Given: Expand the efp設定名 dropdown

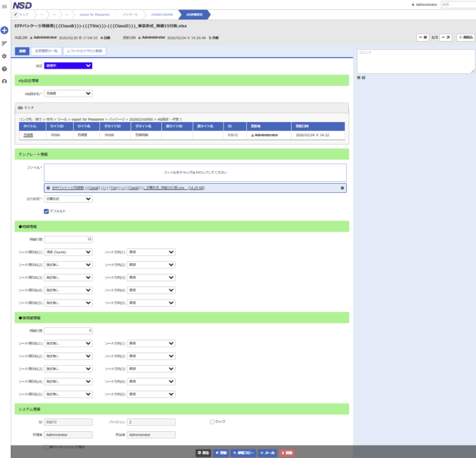Looking at the screenshot, I should (68, 94).
